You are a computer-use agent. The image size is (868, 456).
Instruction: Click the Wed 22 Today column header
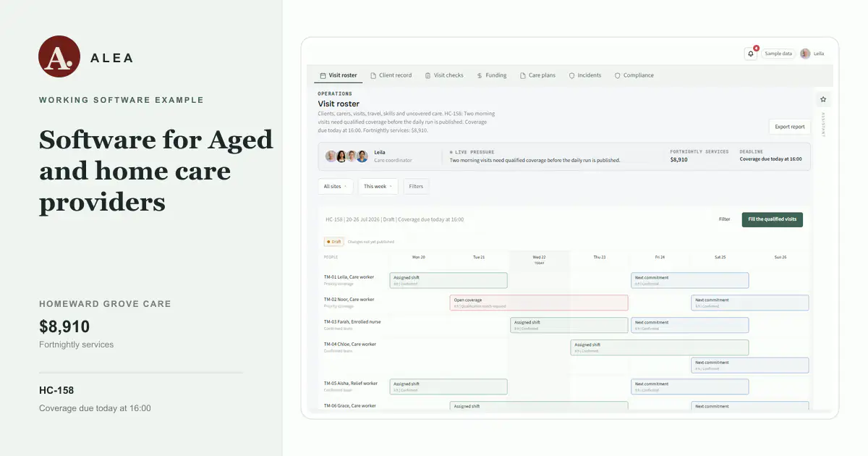[539, 259]
